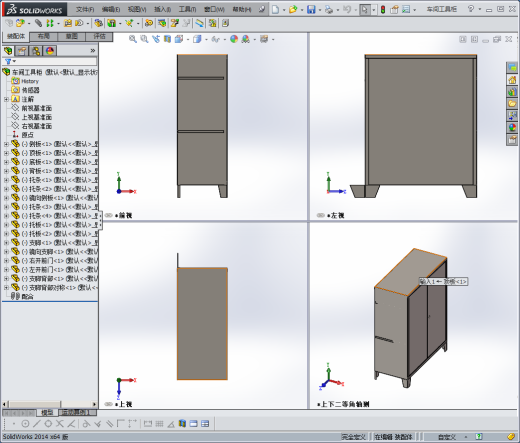This screenshot has height=443, width=520.
Task: Click the Section View icon in view toolbar
Action: tap(167, 39)
